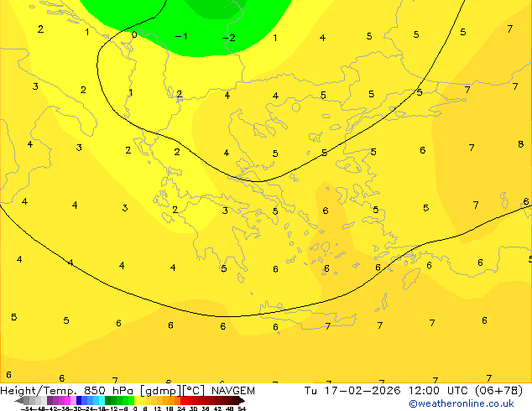Viewport: 532px width, 411px height.
Task: Pick the bright red swatch in color scale
Action: pos(183,400)
